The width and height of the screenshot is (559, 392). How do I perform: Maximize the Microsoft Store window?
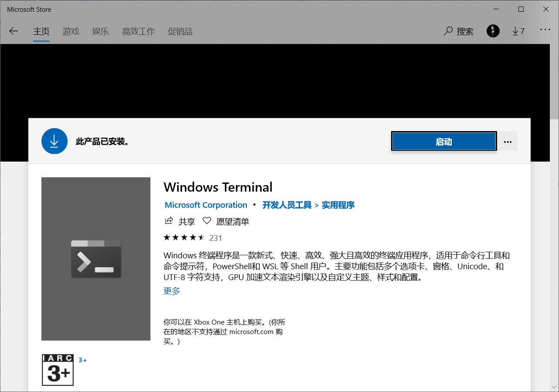pyautogui.click(x=521, y=9)
